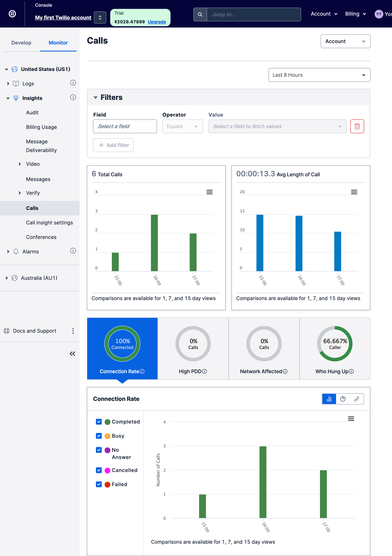
Task: Click the phone view icon in Connection Rate
Action: pos(356,399)
